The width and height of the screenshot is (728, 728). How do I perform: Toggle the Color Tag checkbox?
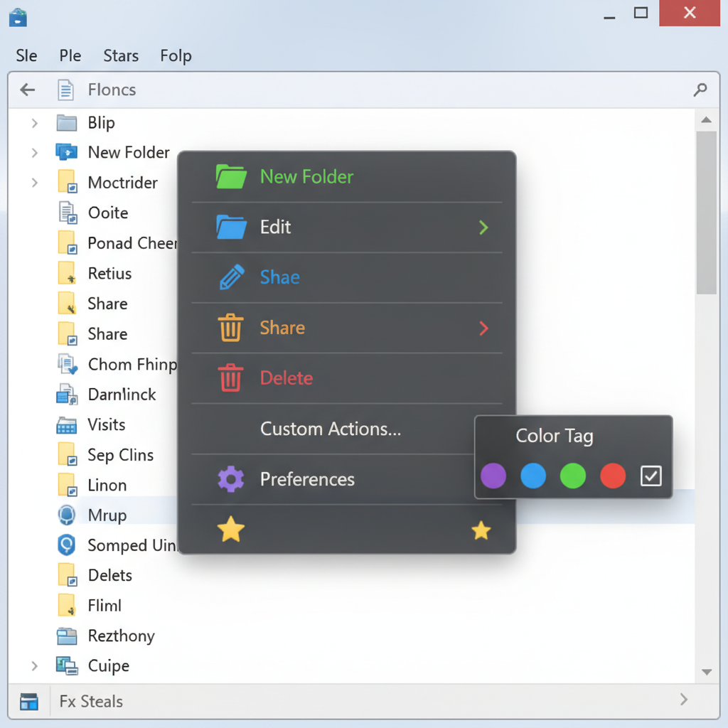tap(651, 476)
